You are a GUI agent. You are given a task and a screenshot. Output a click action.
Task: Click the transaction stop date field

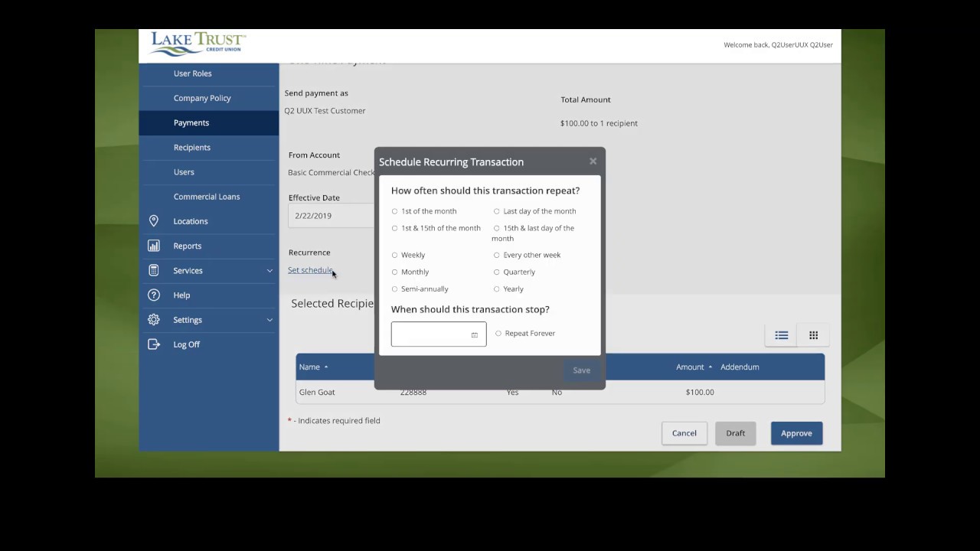click(x=439, y=334)
